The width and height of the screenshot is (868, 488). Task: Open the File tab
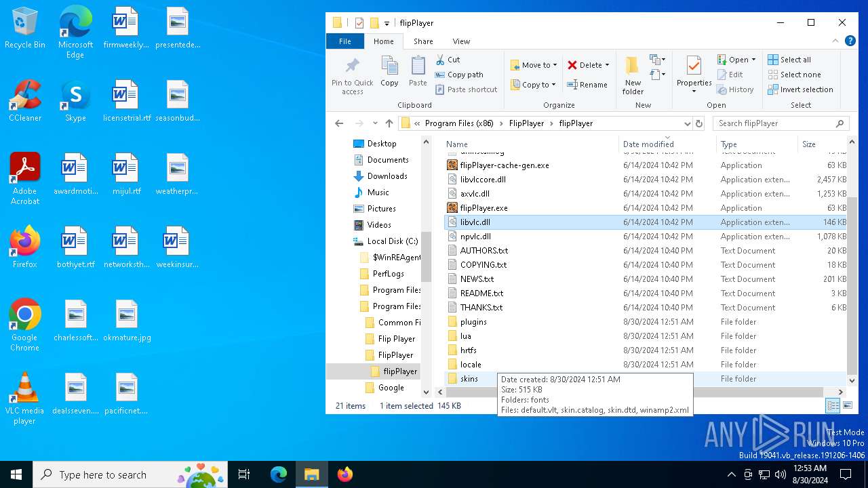click(345, 41)
